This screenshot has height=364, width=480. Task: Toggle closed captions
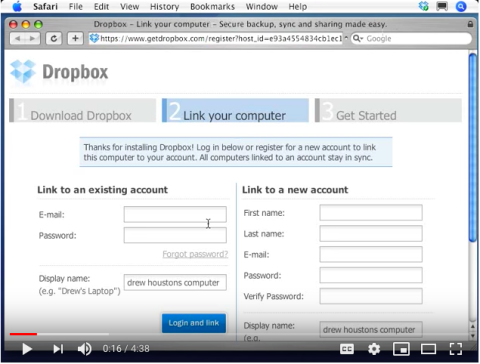(347, 349)
